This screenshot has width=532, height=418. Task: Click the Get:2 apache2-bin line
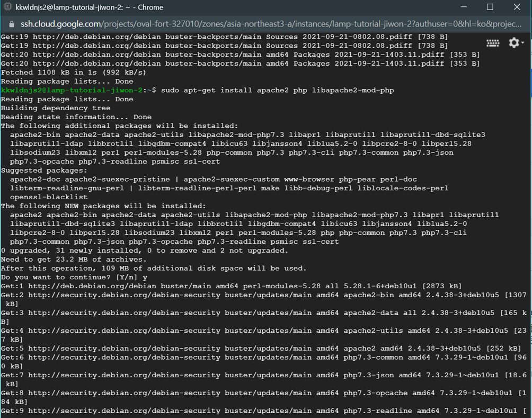coord(264,299)
